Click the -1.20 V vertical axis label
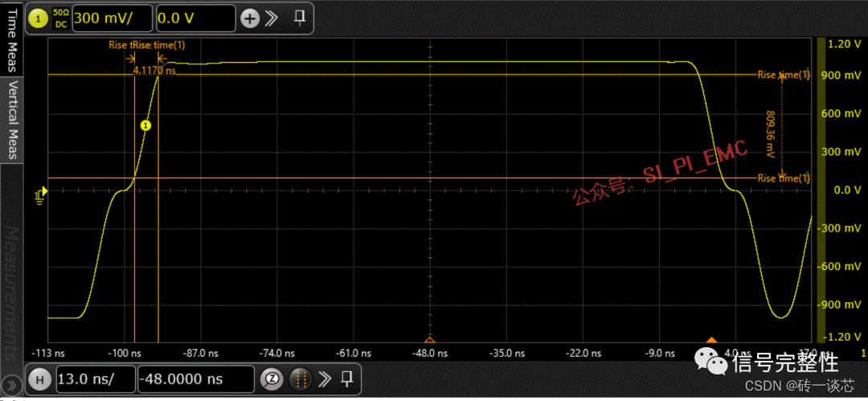This screenshot has width=868, height=401. (x=842, y=336)
